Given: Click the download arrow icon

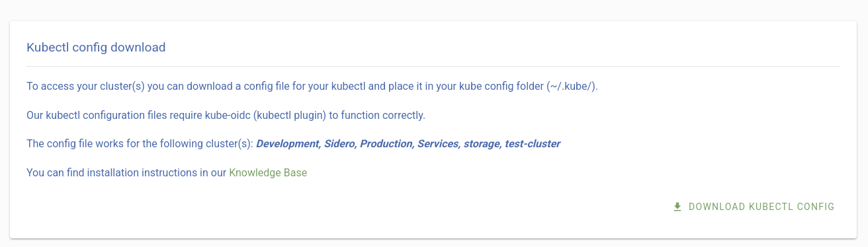Looking at the screenshot, I should tap(677, 207).
